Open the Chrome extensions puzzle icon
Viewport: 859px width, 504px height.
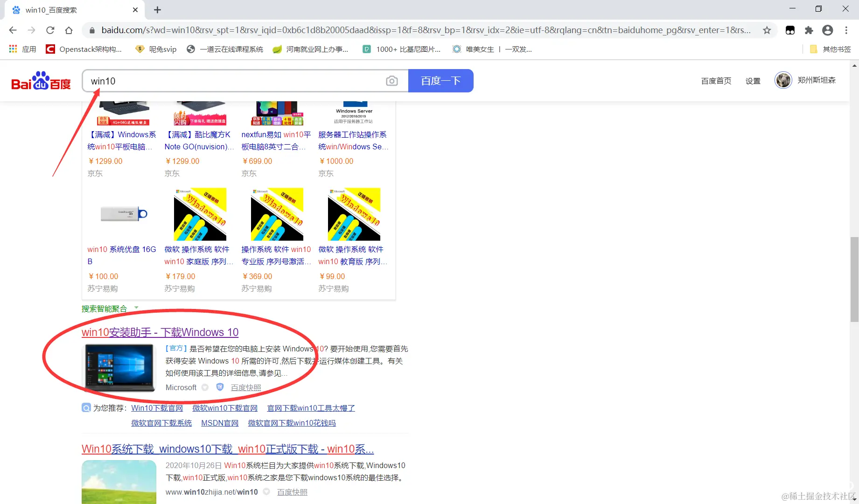tap(809, 30)
